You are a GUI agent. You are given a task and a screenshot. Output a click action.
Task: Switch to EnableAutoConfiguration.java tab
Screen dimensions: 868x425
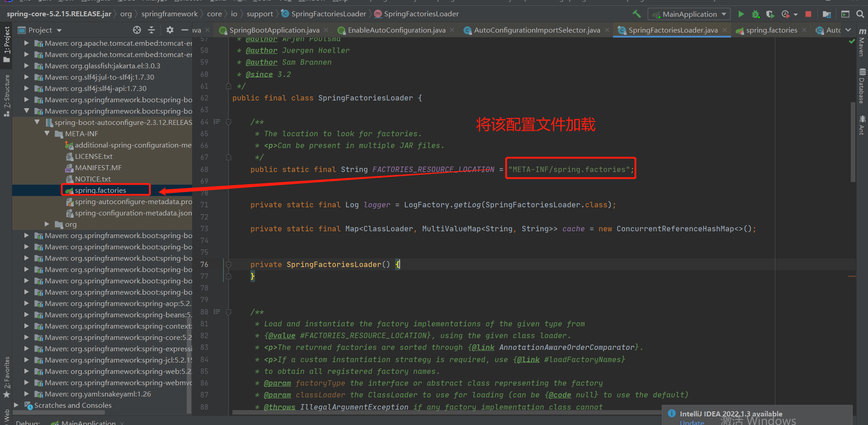396,30
